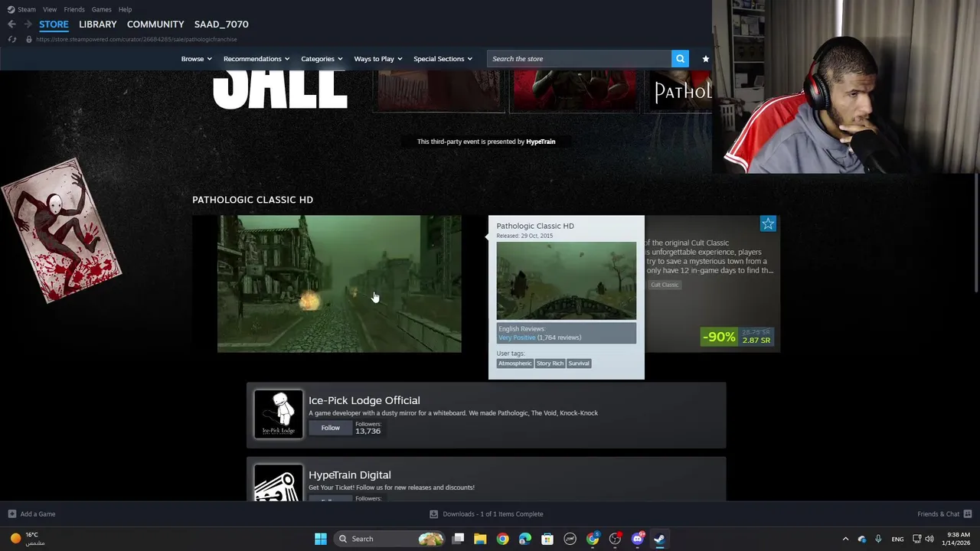Open Microsoft Edge from the taskbar
This screenshot has height=551, width=980.
click(524, 539)
